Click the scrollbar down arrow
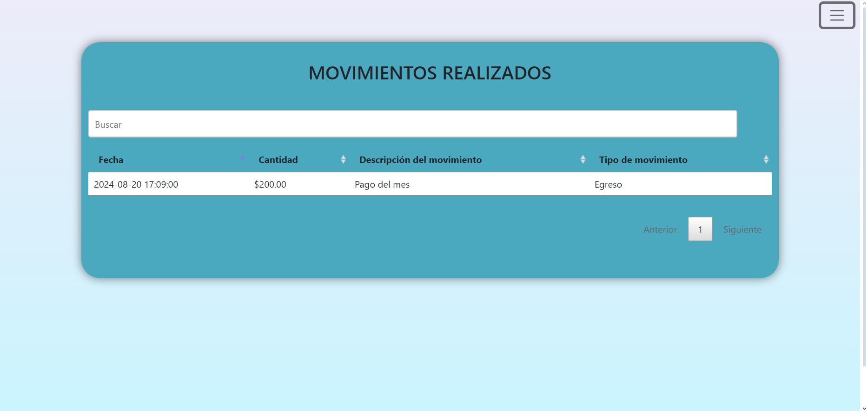The width and height of the screenshot is (868, 411). pos(864,408)
